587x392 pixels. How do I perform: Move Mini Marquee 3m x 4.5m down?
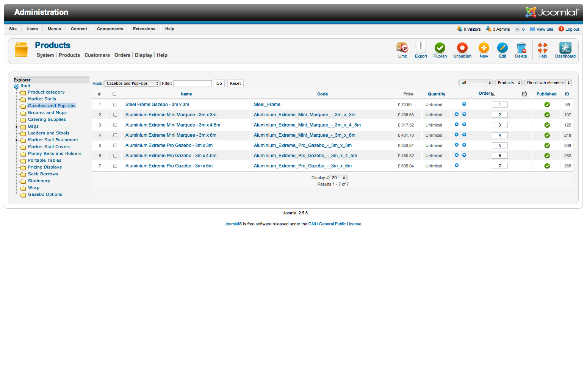pyautogui.click(x=464, y=125)
